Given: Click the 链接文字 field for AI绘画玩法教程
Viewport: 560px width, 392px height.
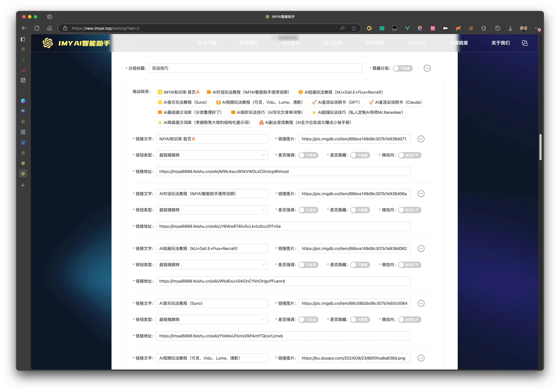Looking at the screenshot, I should [x=212, y=249].
